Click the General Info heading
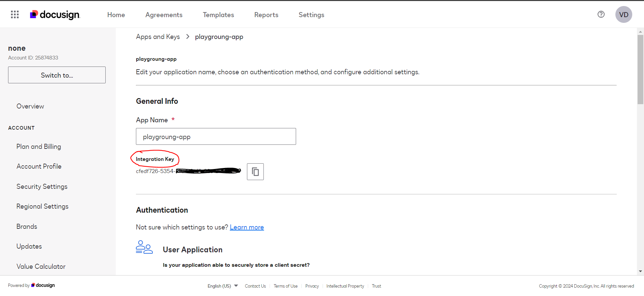This screenshot has width=644, height=296. pyautogui.click(x=157, y=101)
